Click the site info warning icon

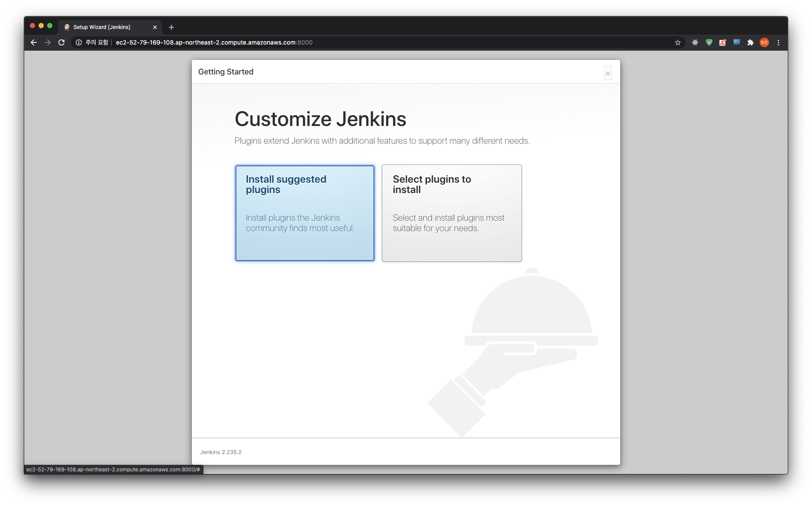pos(79,42)
